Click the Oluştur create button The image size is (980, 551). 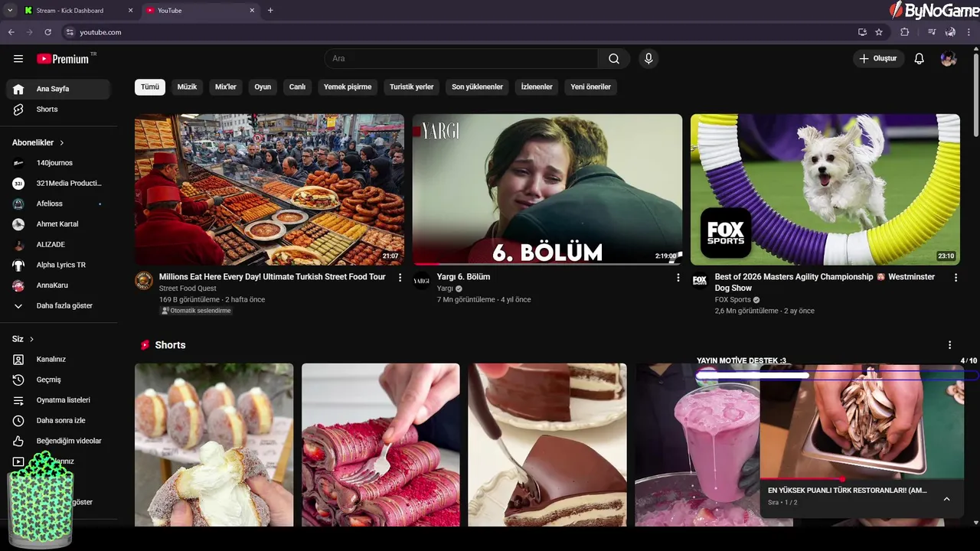coord(879,59)
